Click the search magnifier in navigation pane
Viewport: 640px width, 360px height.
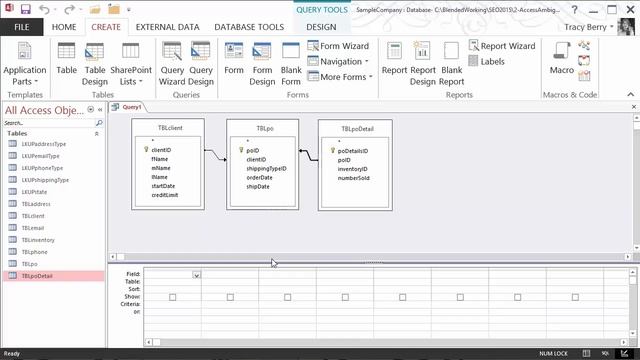(99, 122)
